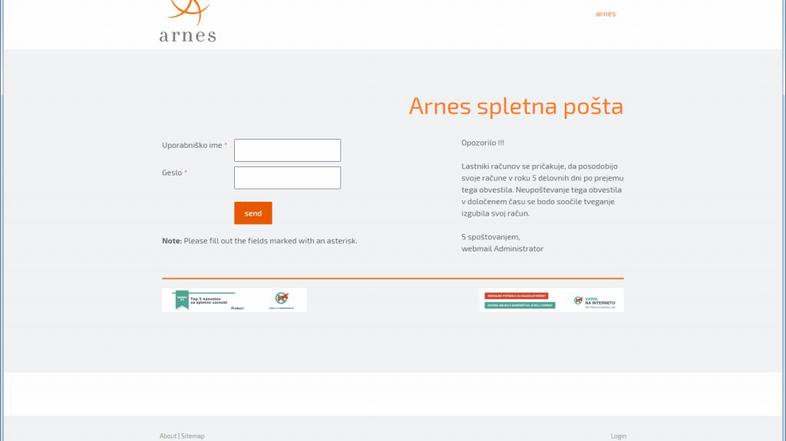Open the Top 5 nasvetov banner
This screenshot has width=786, height=441.
[234, 300]
